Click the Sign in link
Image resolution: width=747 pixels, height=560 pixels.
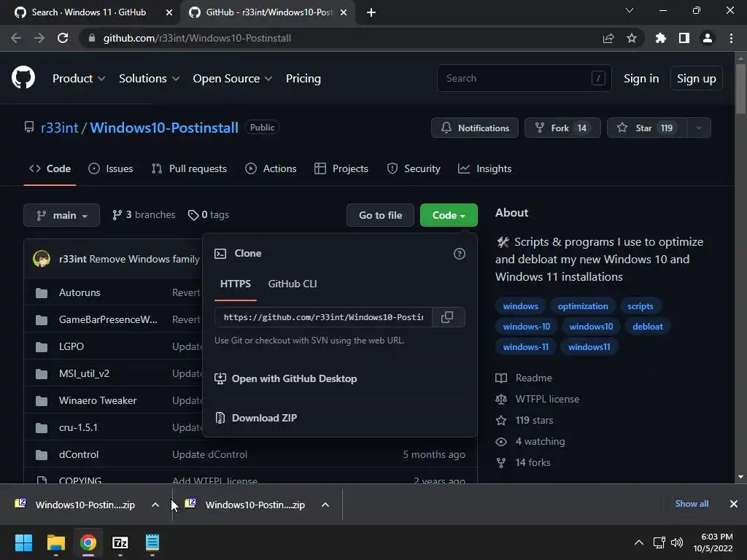pyautogui.click(x=641, y=79)
